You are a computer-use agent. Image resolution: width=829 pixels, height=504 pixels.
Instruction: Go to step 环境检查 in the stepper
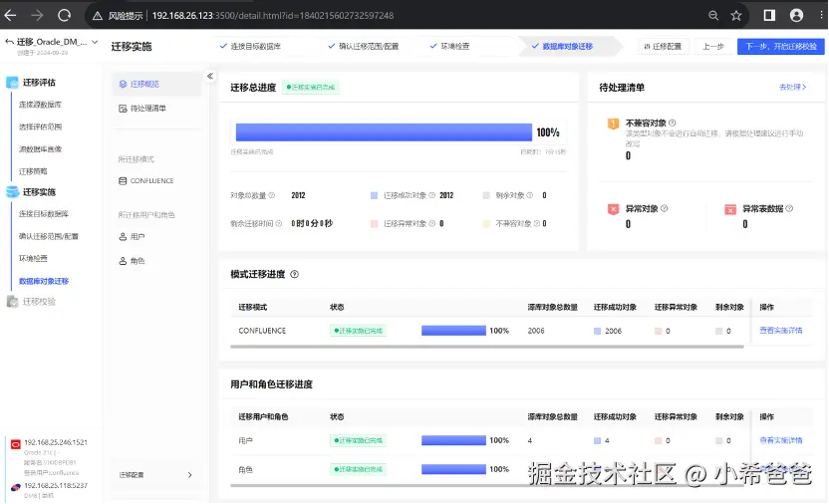pos(450,47)
